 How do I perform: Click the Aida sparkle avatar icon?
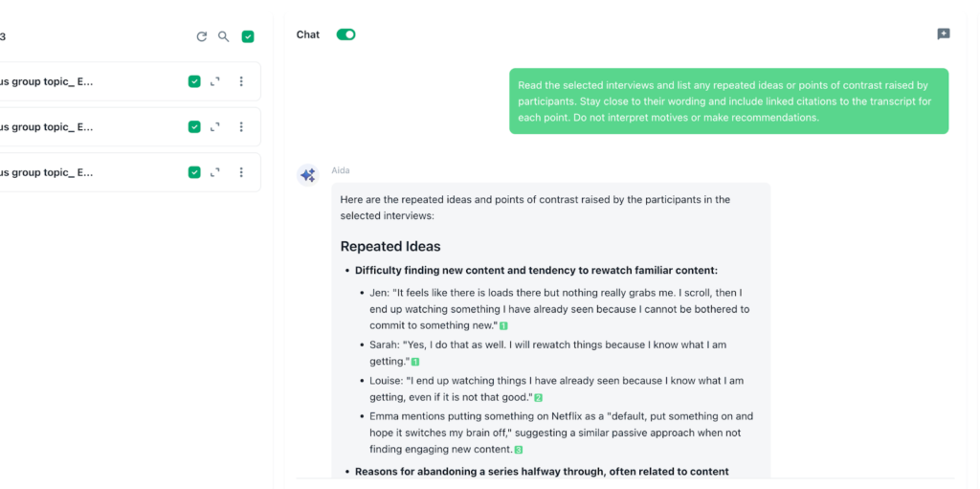point(307,175)
